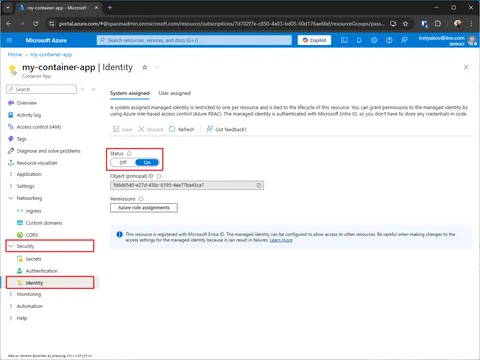Select the my-container-app browser tab

pos(58,8)
